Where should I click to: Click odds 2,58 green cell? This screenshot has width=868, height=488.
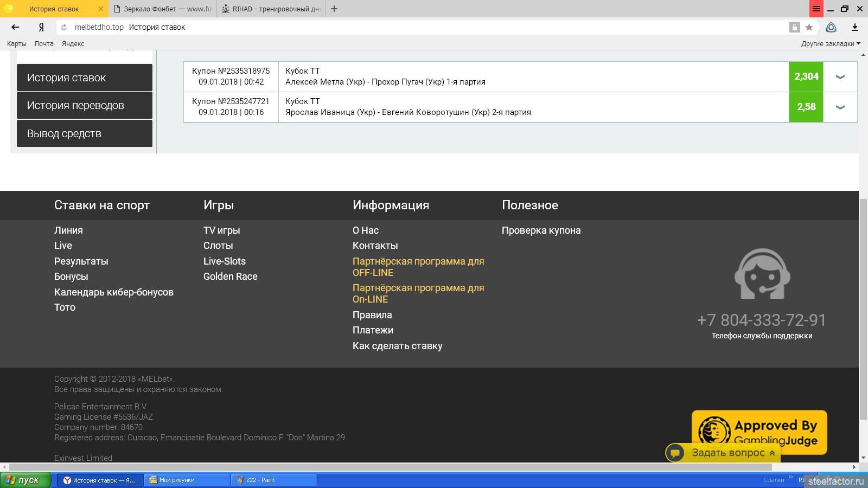(x=806, y=107)
